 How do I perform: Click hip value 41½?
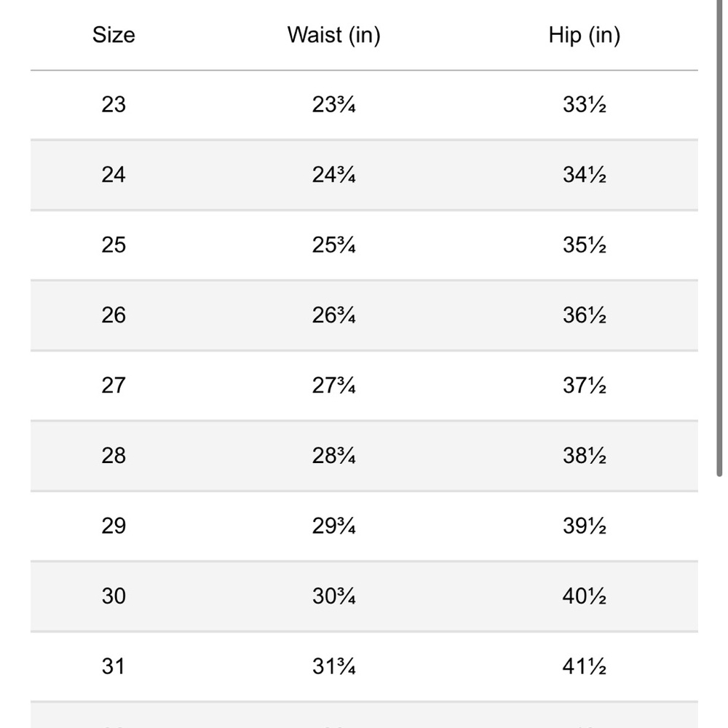click(584, 666)
